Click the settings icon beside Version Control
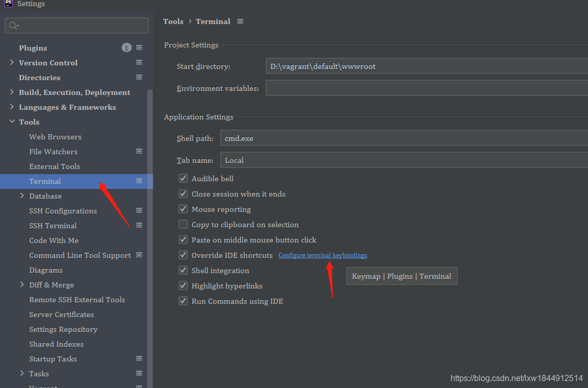Screen dimensions: 588x388 tap(139, 62)
